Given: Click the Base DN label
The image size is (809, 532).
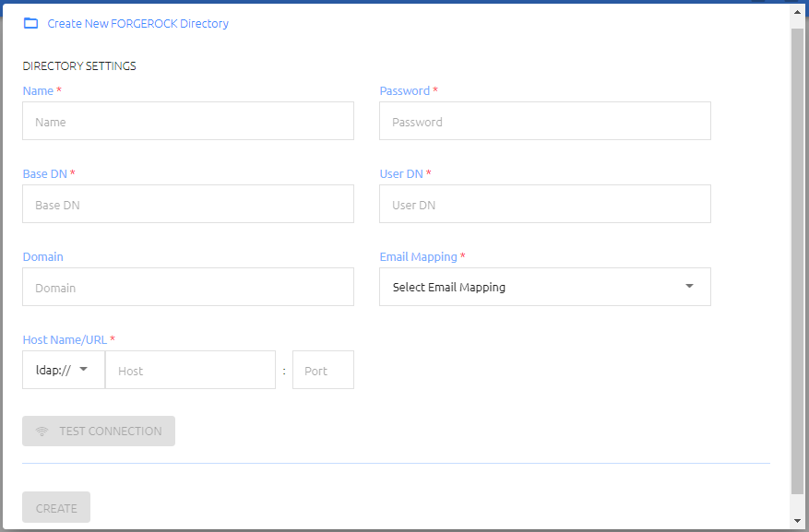Looking at the screenshot, I should (x=45, y=173).
